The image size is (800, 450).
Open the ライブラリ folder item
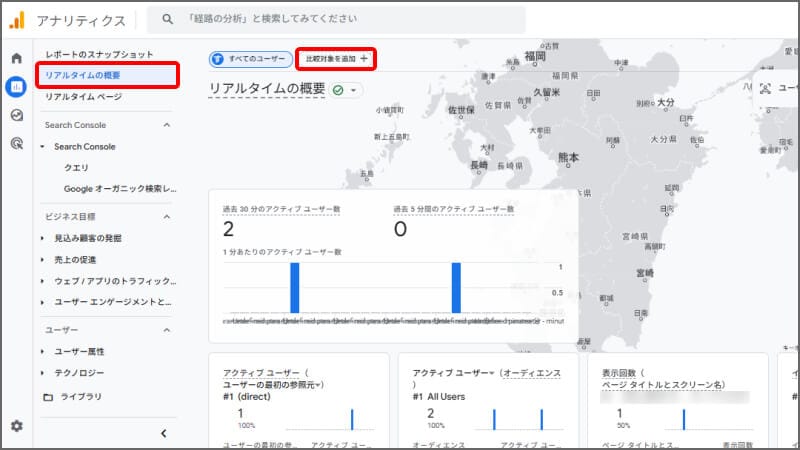click(x=79, y=397)
